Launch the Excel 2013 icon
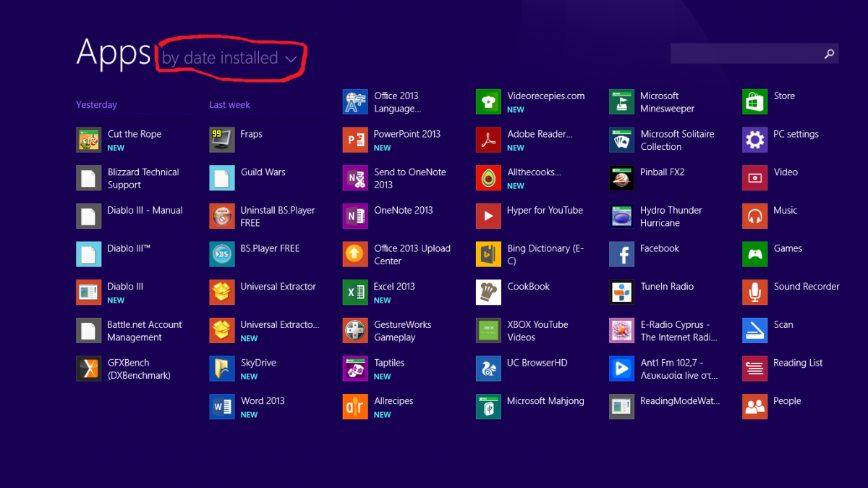 [355, 293]
